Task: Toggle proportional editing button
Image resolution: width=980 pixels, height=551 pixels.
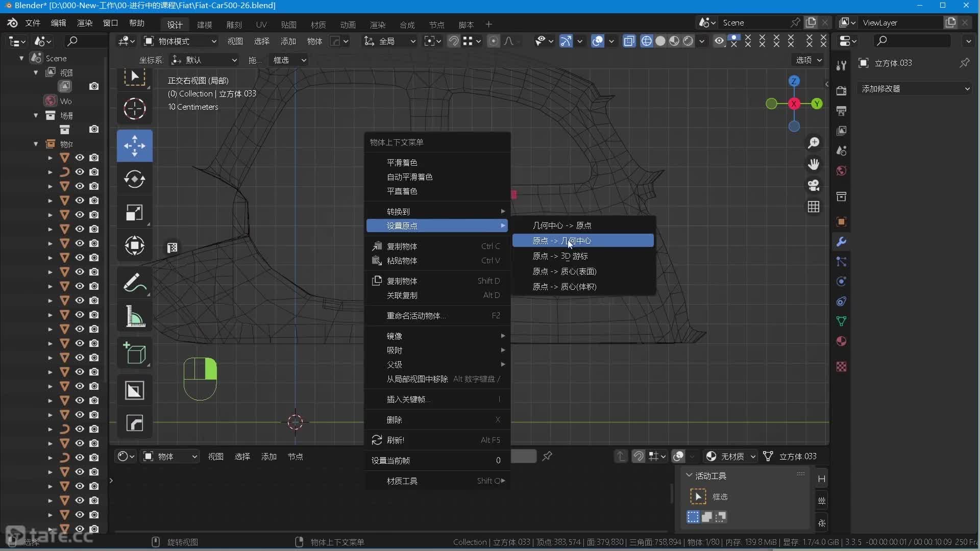Action: 494,41
